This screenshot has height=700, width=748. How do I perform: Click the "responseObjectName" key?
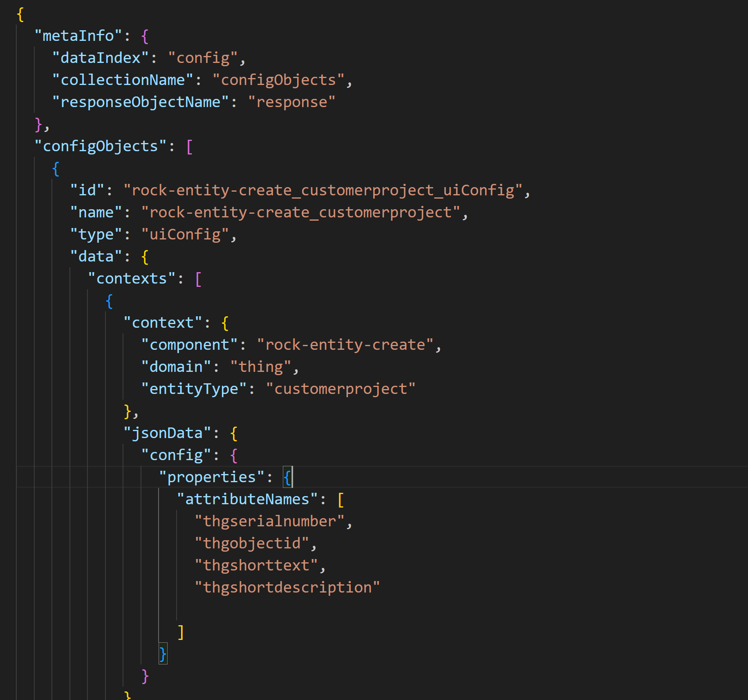(140, 102)
